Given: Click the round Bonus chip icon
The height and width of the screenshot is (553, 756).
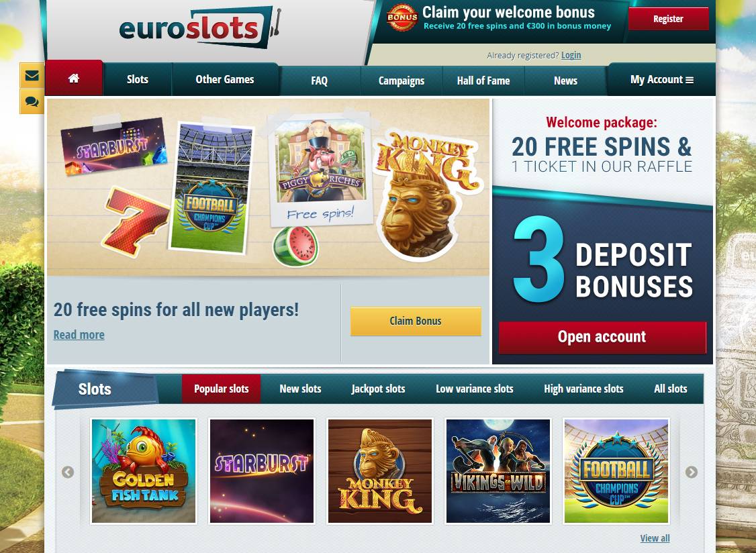Looking at the screenshot, I should pyautogui.click(x=402, y=18).
